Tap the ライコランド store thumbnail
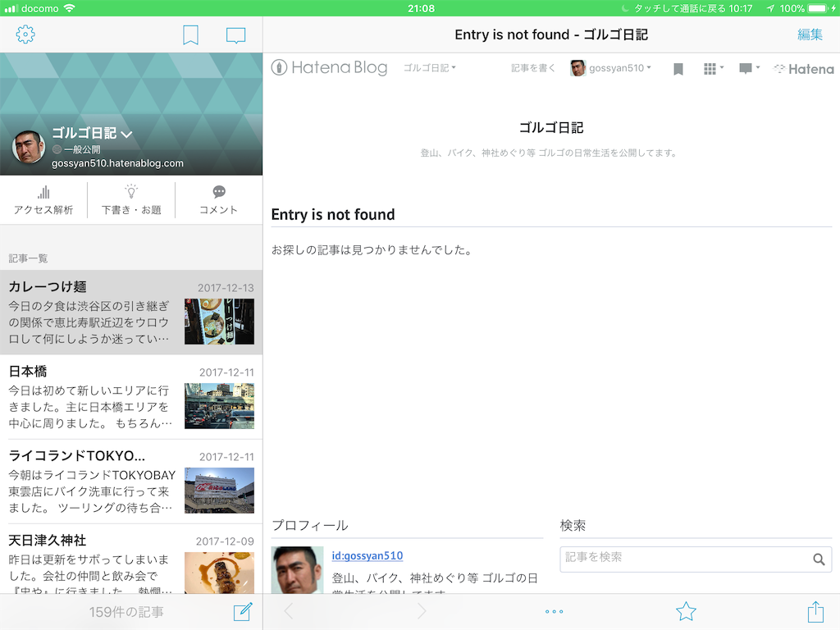Viewport: 840px width, 630px height. (220, 491)
